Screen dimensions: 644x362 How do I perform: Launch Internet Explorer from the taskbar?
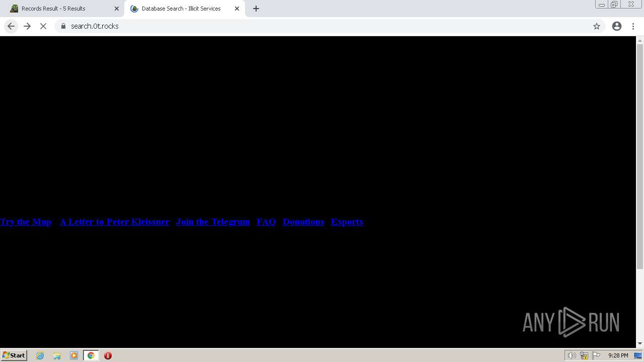(x=40, y=355)
